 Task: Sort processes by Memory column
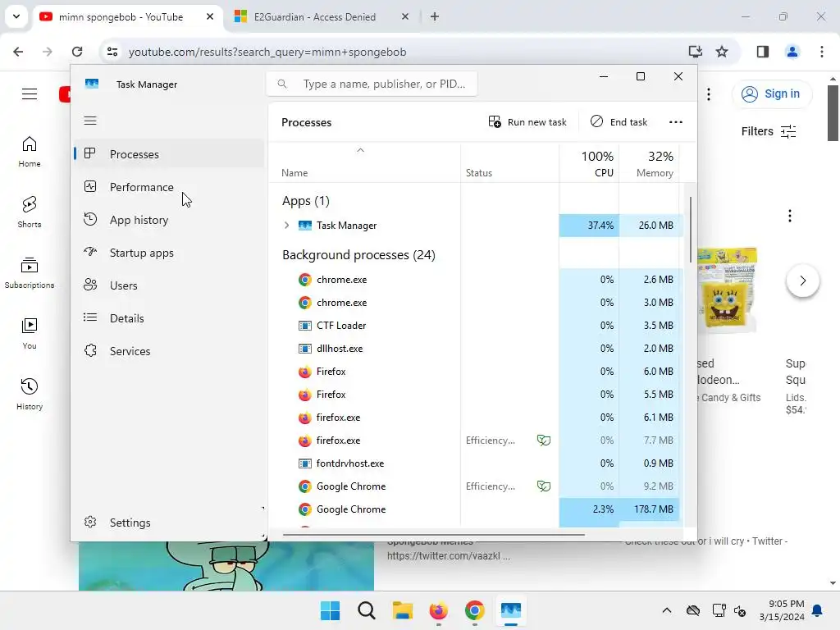650,164
